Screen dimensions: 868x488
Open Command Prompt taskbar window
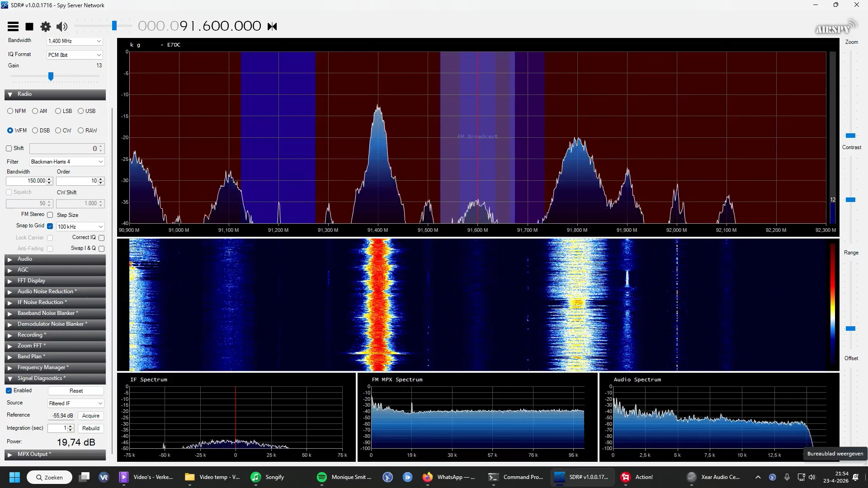[516, 477]
